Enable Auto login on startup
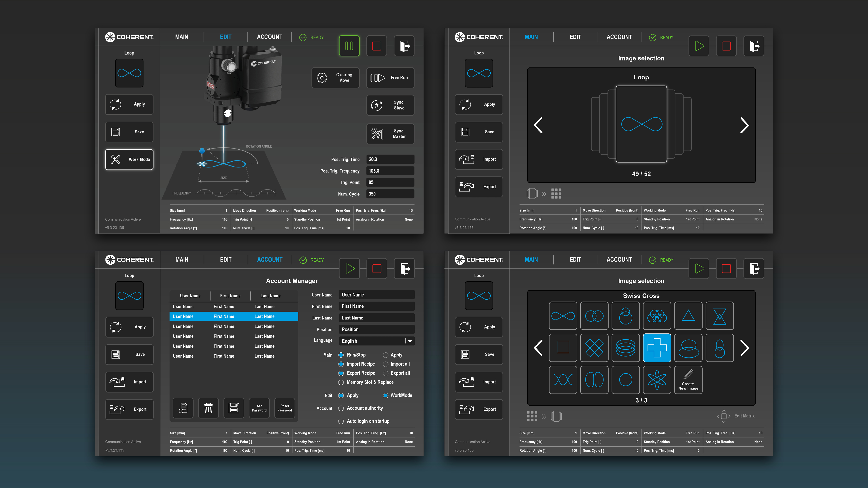This screenshot has width=868, height=488. tap(341, 421)
